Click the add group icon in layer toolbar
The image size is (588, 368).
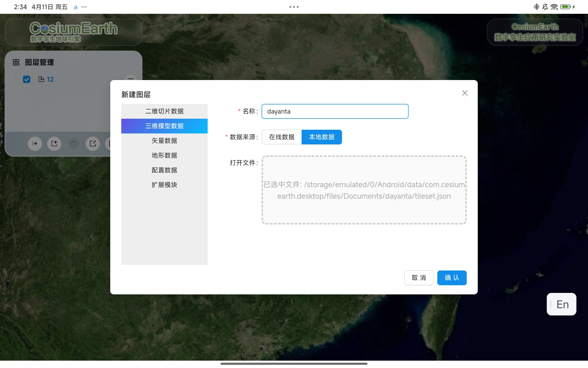click(35, 144)
